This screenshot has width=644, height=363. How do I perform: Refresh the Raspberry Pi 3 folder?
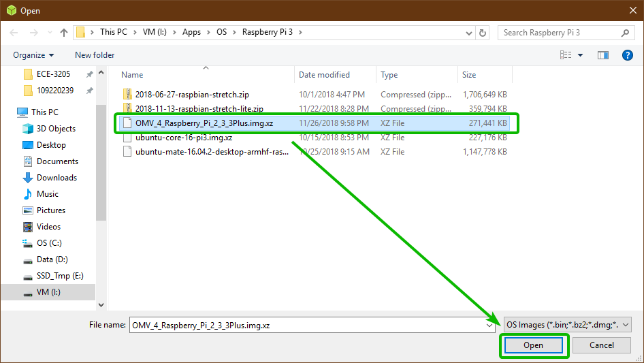(483, 33)
